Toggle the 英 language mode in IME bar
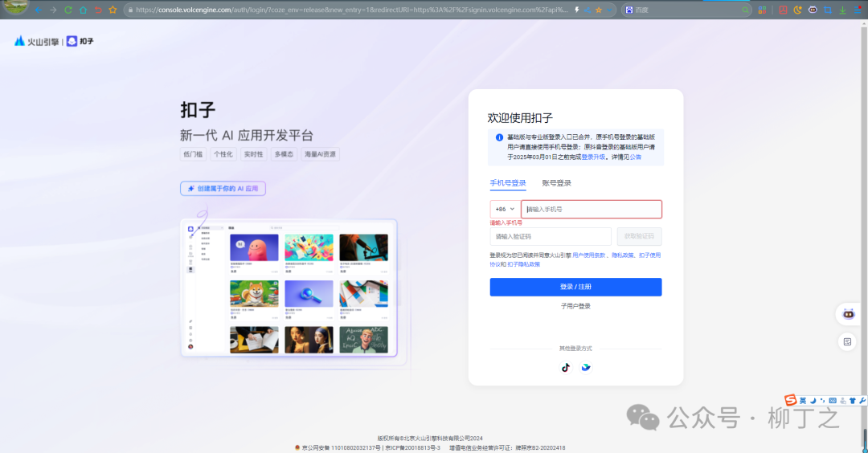The width and height of the screenshot is (868, 453). 803,401
